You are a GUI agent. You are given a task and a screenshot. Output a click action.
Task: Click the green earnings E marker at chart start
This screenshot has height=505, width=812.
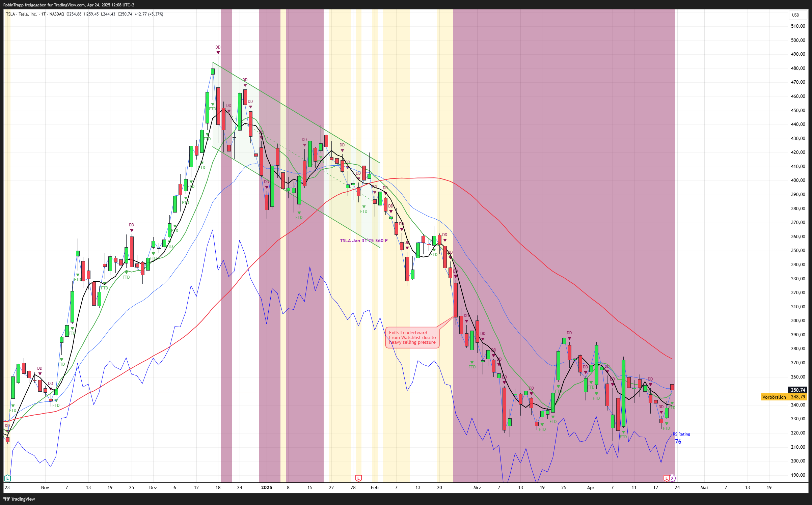7,478
